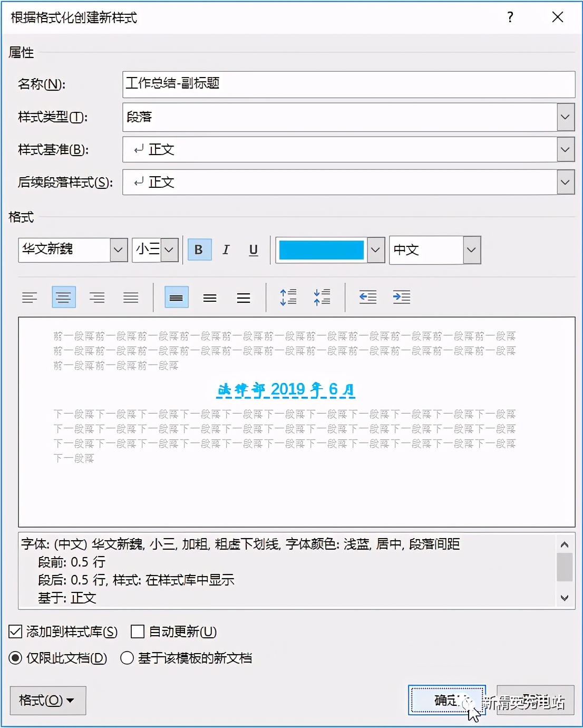Select 仅限此文档 radio option

coord(15,658)
